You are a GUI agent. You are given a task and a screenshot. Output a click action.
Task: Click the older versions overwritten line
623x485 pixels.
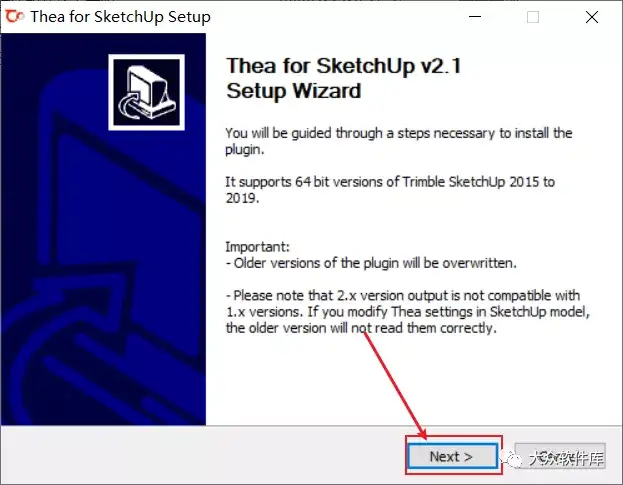[x=371, y=263]
